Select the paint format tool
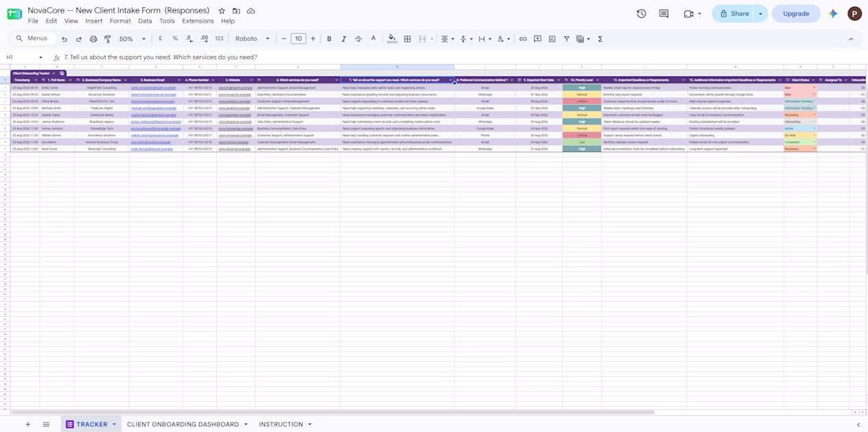Viewport: 868px width, 432px height. (107, 39)
